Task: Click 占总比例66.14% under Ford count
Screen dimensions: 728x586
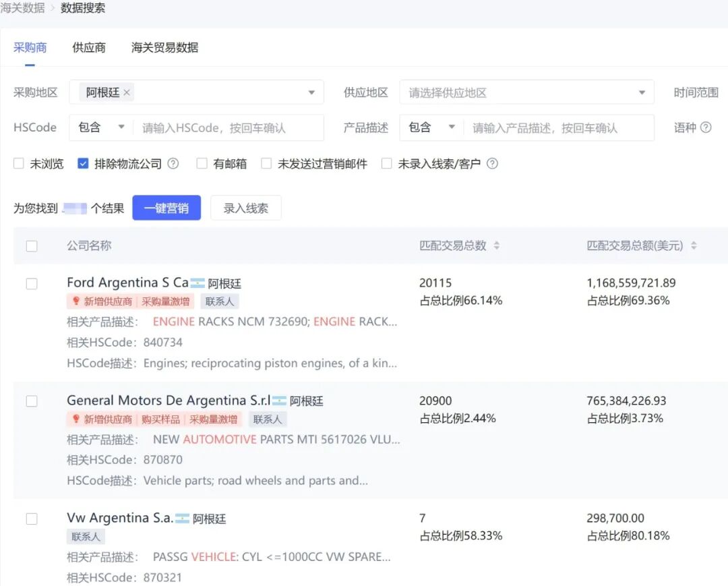Action: click(460, 301)
